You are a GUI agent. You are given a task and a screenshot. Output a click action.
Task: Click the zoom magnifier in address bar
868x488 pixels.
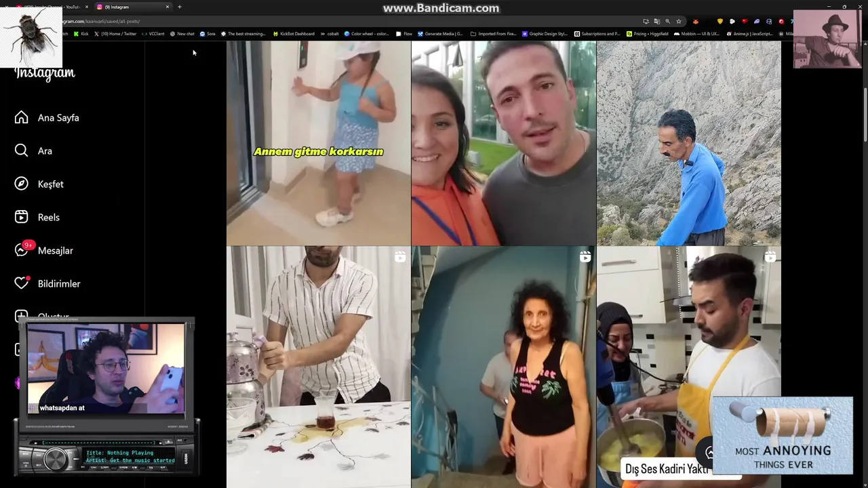click(668, 21)
